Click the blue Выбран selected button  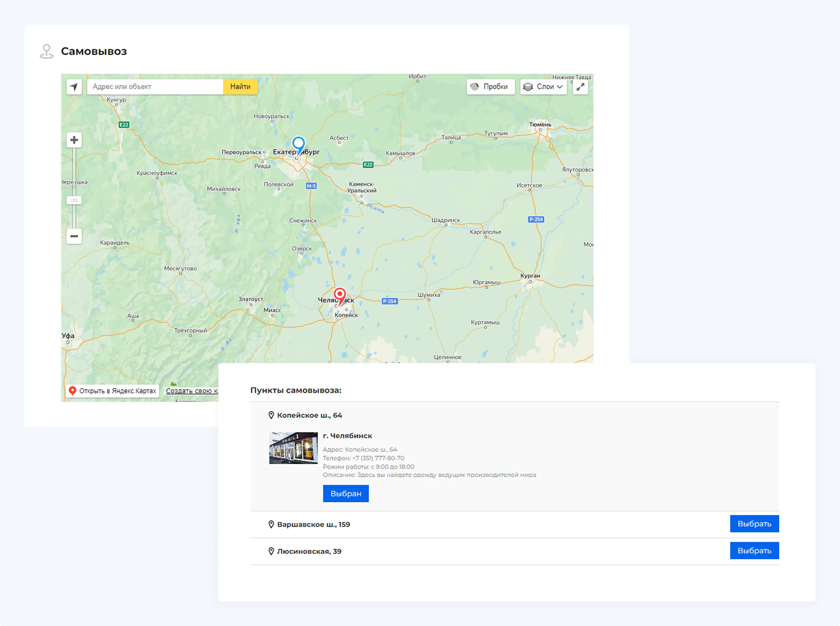click(x=346, y=493)
